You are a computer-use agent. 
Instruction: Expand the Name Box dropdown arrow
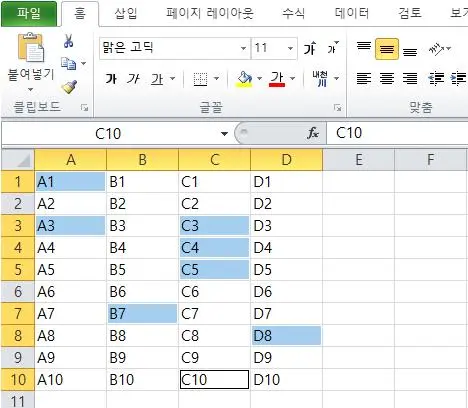pos(224,134)
